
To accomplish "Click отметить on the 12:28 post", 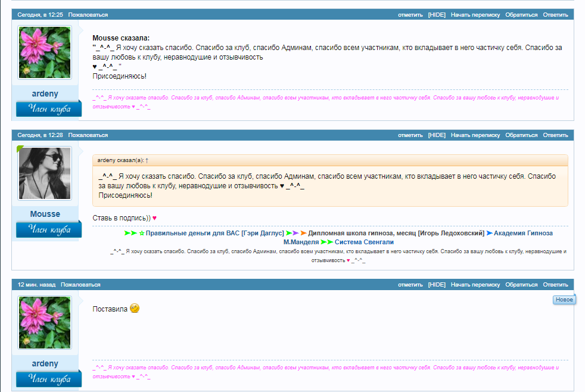I will point(410,135).
